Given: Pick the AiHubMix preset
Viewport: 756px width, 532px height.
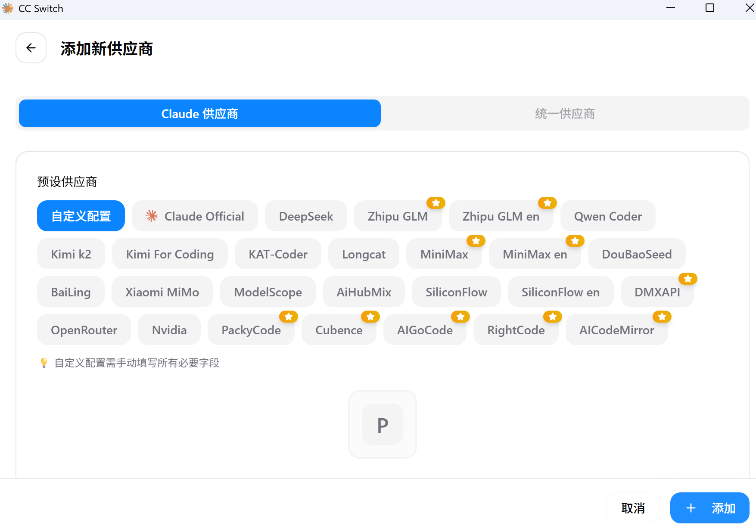Looking at the screenshot, I should pos(364,292).
